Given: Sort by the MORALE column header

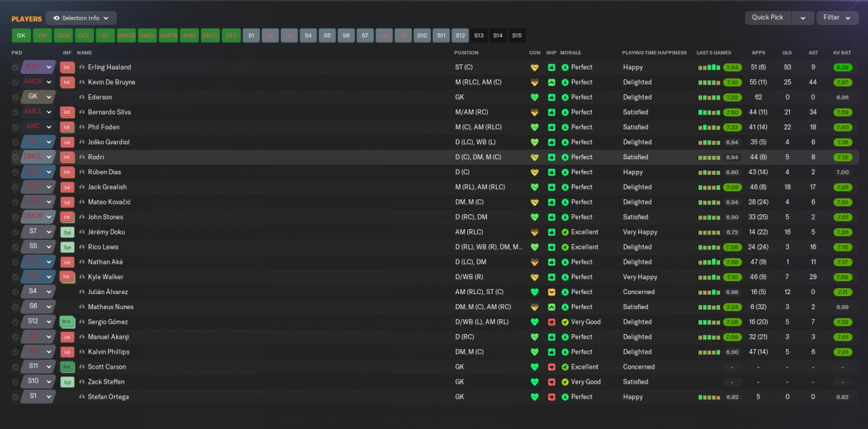Looking at the screenshot, I should point(571,53).
